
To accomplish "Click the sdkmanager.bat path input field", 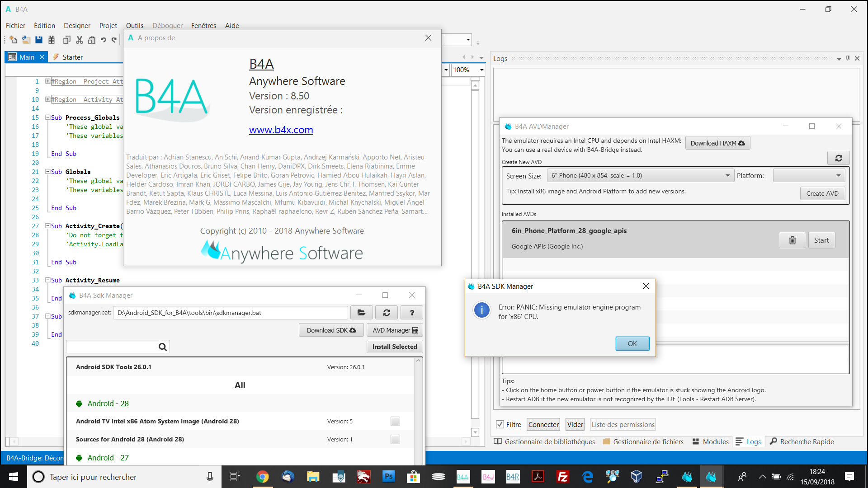I will point(231,313).
